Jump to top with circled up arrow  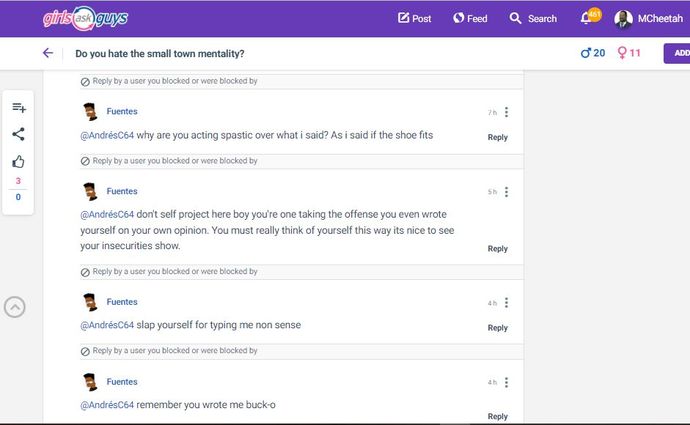(15, 307)
